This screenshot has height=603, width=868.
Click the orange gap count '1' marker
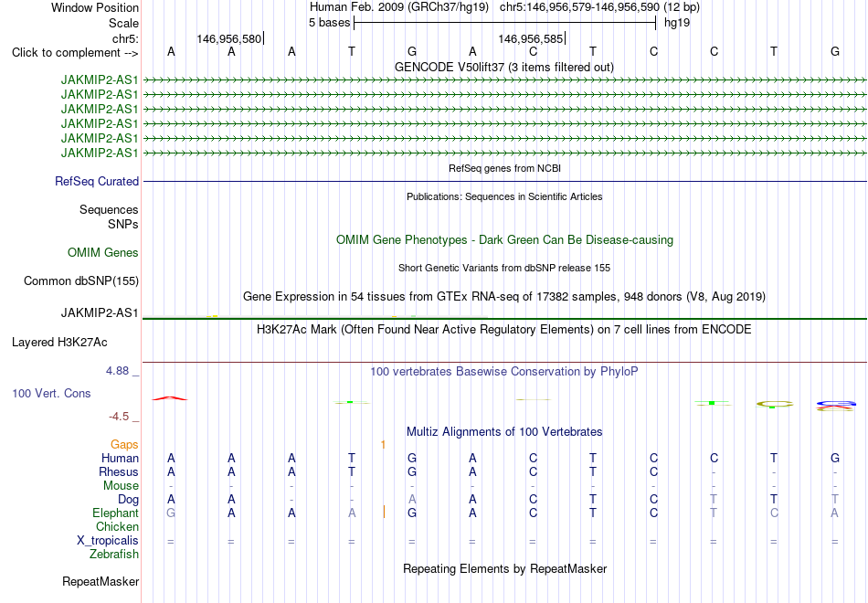383,445
